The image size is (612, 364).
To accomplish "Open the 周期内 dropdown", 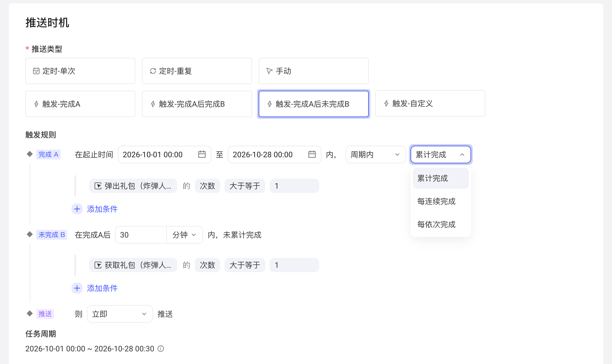I will 376,155.
